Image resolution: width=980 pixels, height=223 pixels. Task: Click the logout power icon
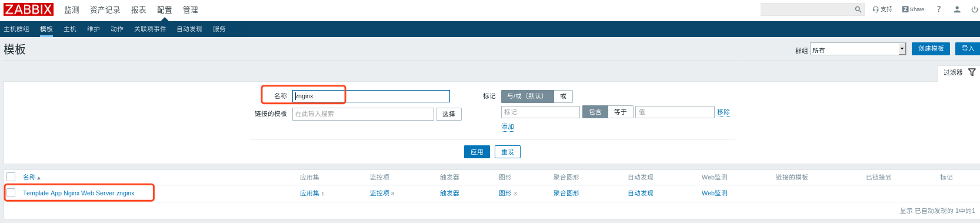pos(975,9)
